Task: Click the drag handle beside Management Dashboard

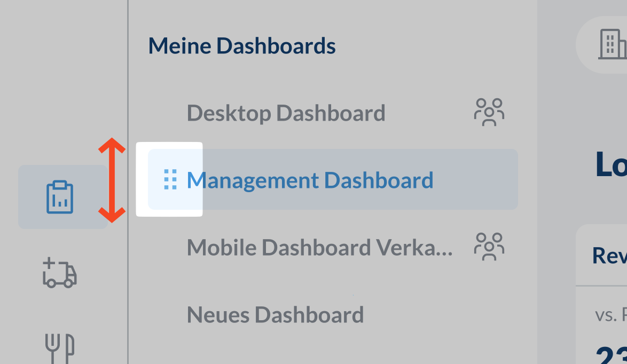Action: (x=170, y=180)
